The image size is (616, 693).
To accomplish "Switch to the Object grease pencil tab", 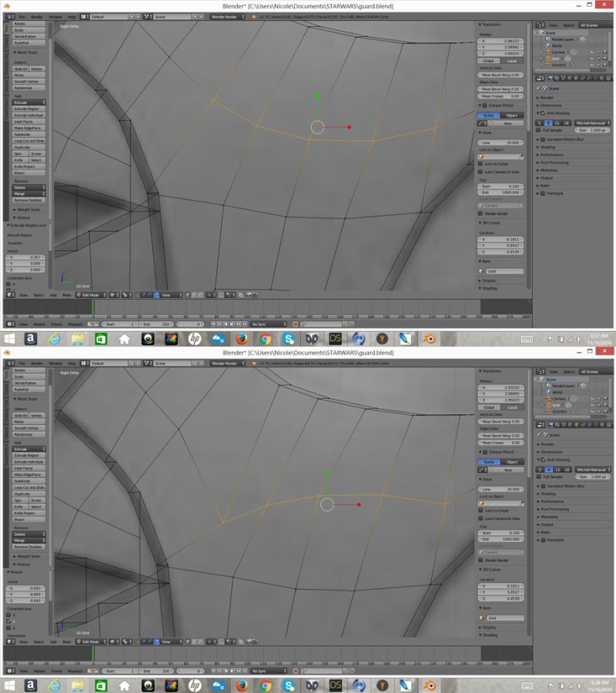I will [511, 115].
